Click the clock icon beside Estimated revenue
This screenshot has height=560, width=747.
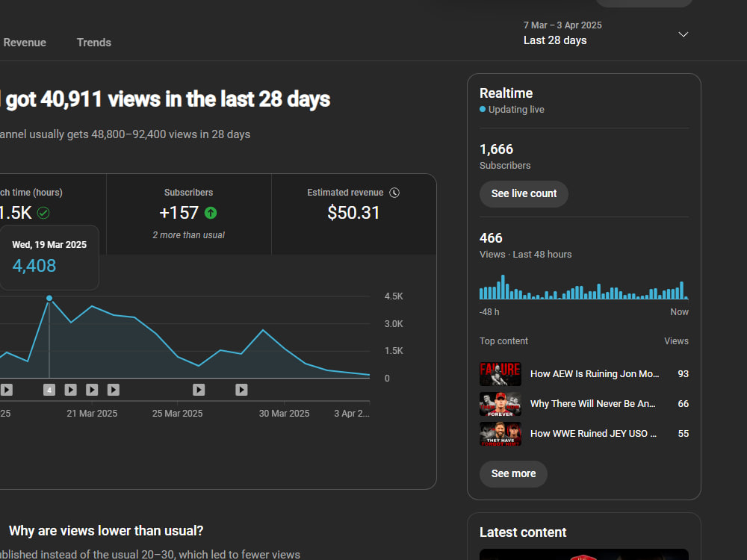click(394, 193)
